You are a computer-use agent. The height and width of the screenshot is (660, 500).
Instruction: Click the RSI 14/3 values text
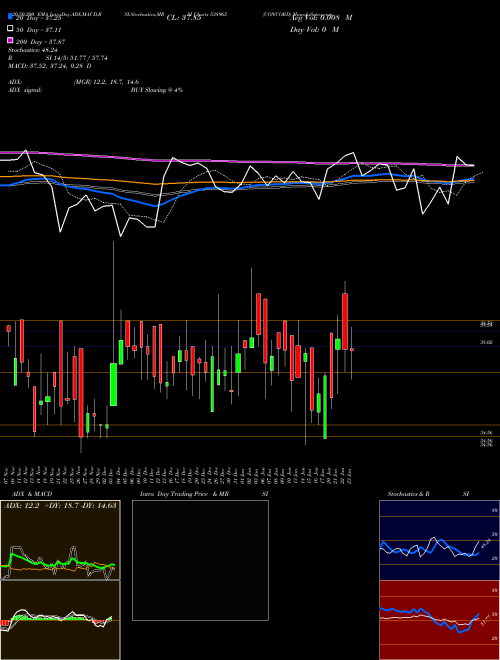(76, 58)
